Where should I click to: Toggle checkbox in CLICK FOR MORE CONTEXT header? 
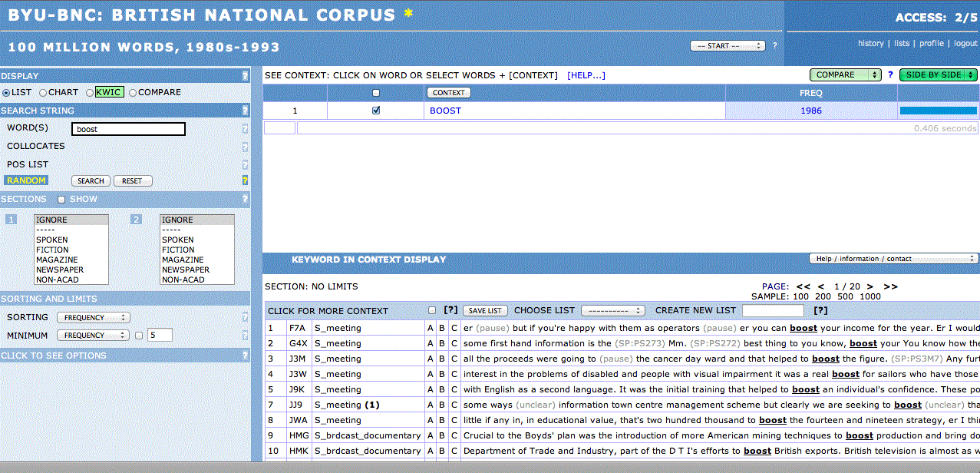coord(433,310)
